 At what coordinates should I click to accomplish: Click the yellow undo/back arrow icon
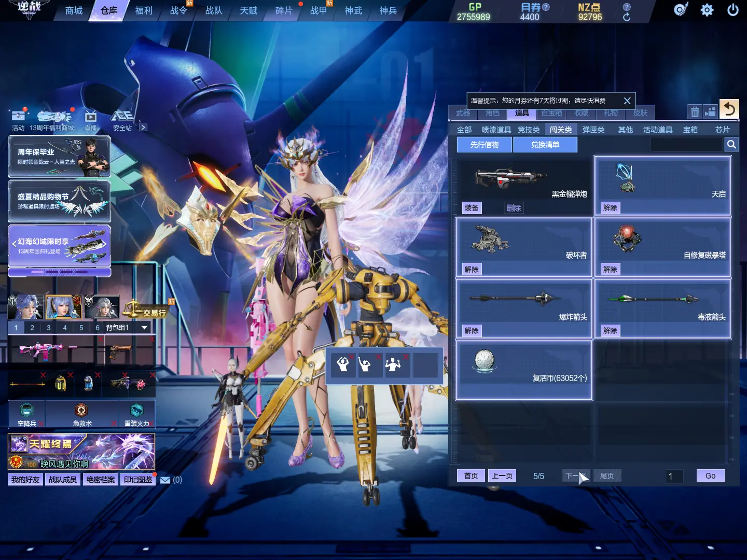(x=729, y=109)
